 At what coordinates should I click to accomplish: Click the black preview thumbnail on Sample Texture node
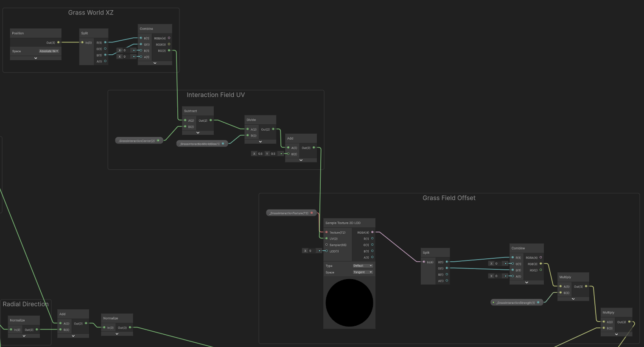click(x=349, y=302)
